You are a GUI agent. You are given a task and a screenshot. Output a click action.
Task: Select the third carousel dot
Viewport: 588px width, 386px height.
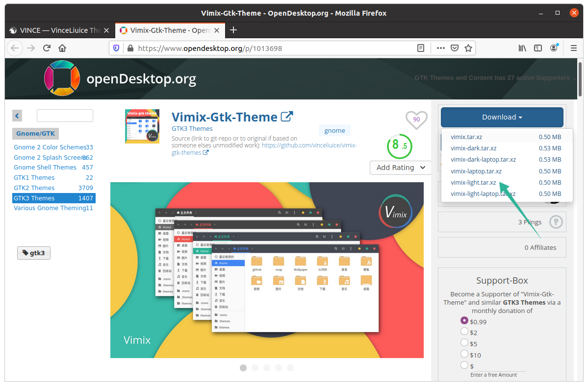click(267, 368)
